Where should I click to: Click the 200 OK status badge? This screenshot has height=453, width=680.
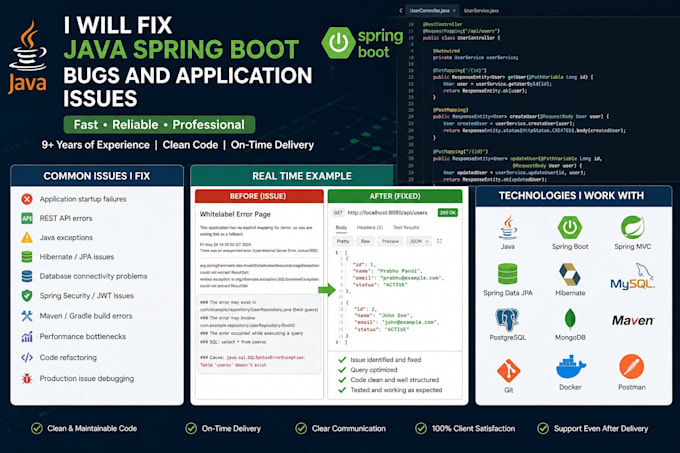pyautogui.click(x=448, y=213)
